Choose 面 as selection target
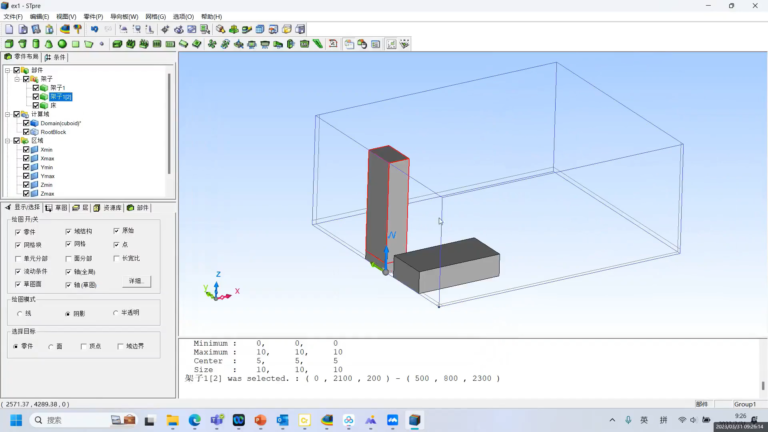The image size is (768, 432). (x=50, y=346)
